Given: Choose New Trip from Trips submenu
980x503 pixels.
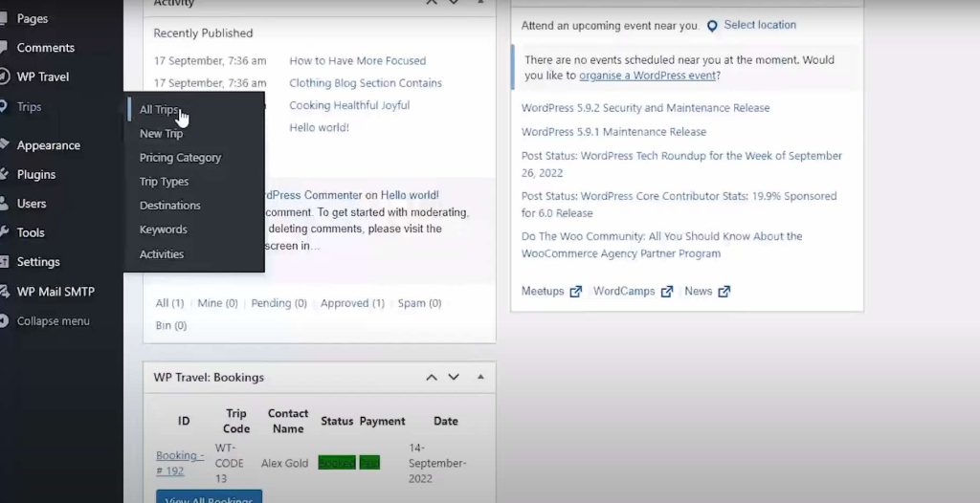Looking at the screenshot, I should tap(161, 134).
